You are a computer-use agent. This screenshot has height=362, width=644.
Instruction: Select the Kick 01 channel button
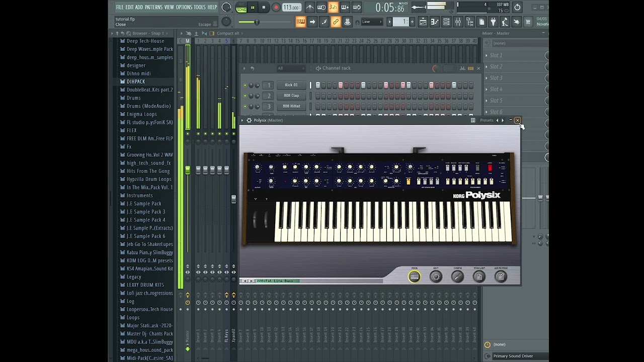pyautogui.click(x=291, y=85)
